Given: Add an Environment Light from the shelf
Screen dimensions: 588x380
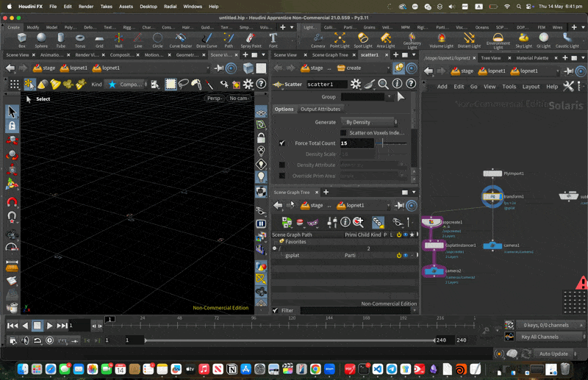Looking at the screenshot, I should coord(498,40).
